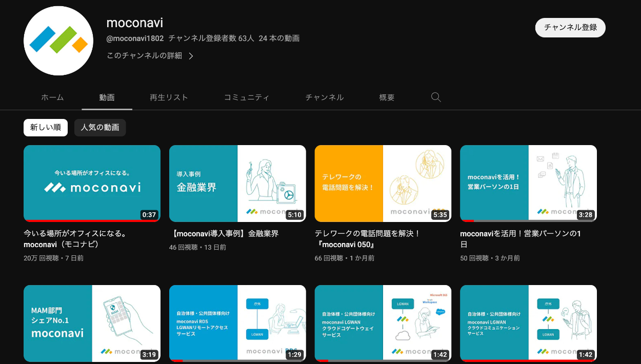Image resolution: width=641 pixels, height=364 pixels.
Task: Open the LGWAN クラウドコミュニケーション thumbnail
Action: click(x=528, y=323)
